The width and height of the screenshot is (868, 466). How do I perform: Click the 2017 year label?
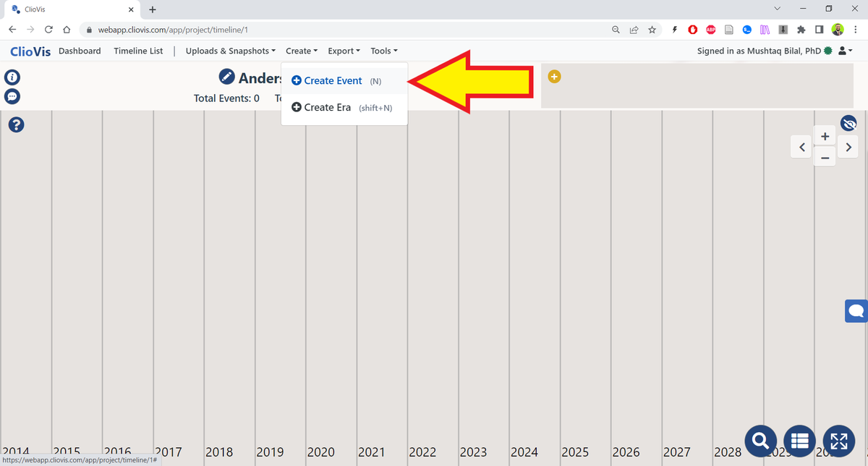click(168, 452)
